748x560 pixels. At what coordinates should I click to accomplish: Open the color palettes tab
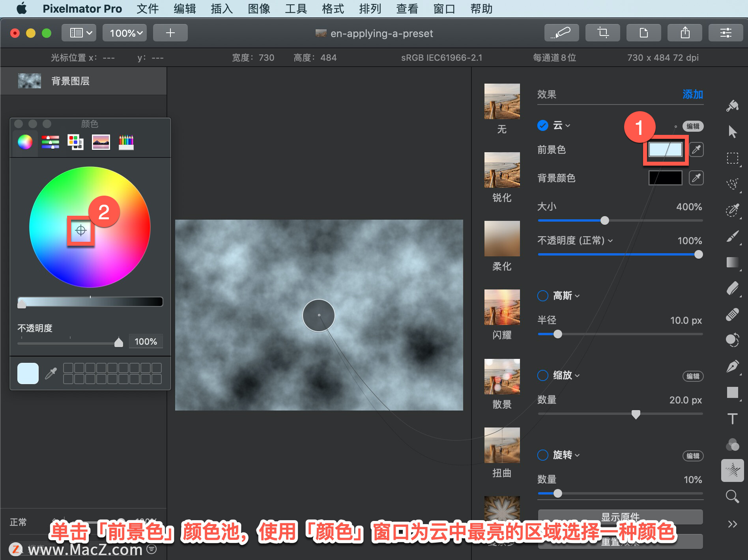coord(75,142)
